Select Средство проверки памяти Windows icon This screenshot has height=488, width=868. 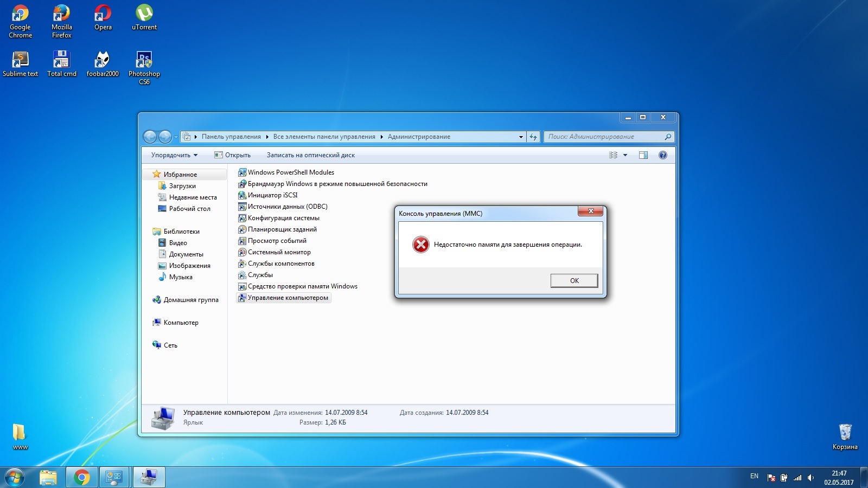pyautogui.click(x=242, y=286)
